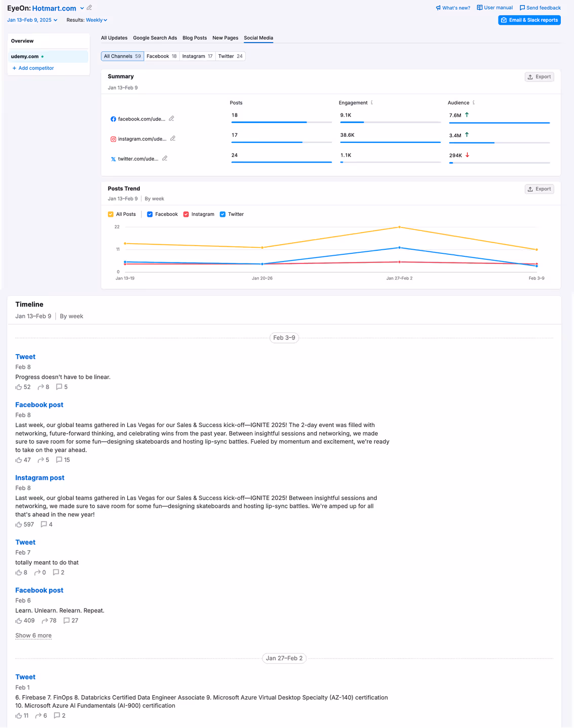The height and width of the screenshot is (728, 574).
Task: Open the Jan 13–Feb 9, 2025 date range dropdown
Action: (x=32, y=20)
